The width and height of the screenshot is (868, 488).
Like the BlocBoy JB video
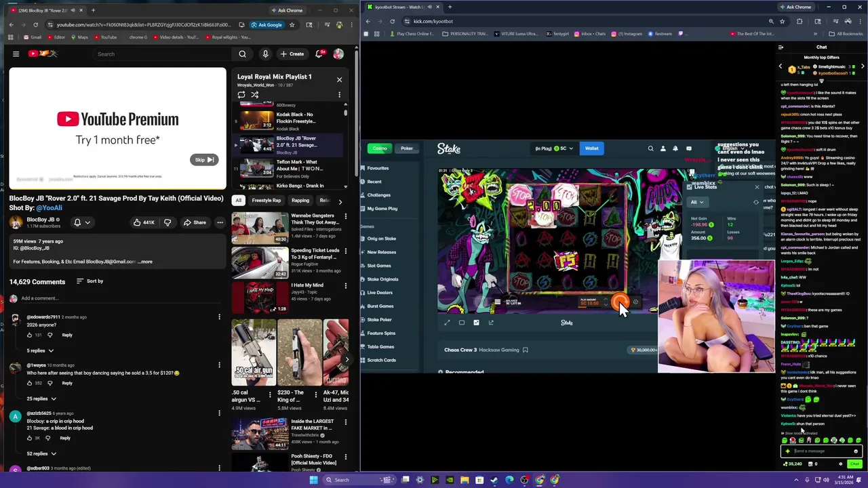[144, 222]
